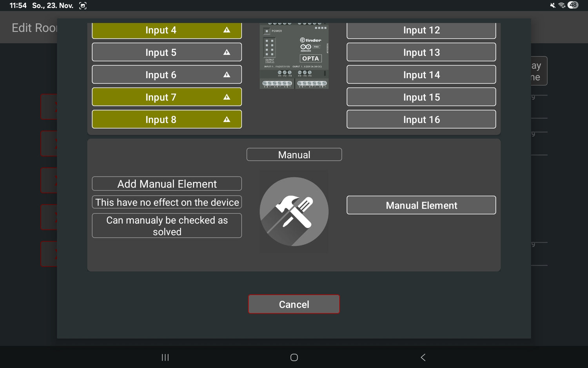Tap the warning triangle icon on Input 8
This screenshot has height=368, width=588.
click(x=227, y=119)
